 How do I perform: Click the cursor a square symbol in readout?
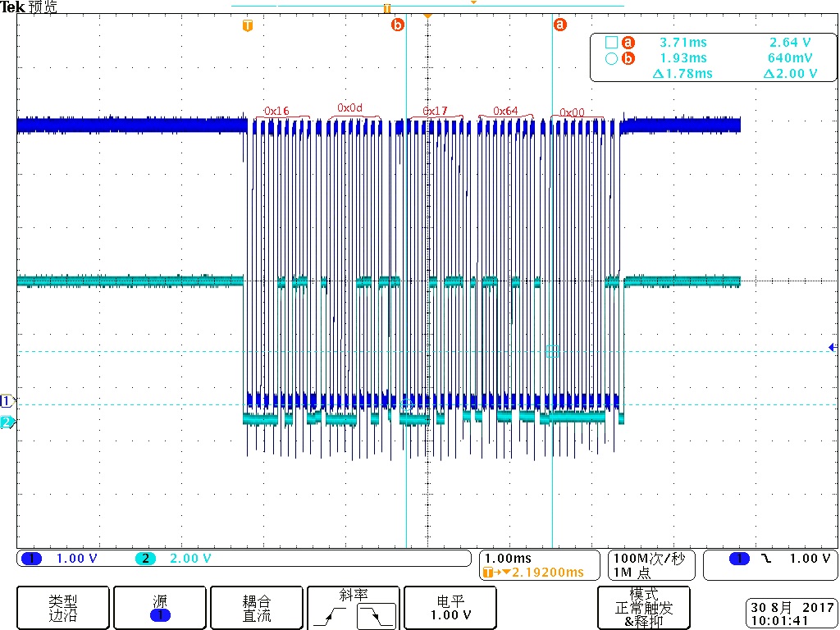(611, 43)
